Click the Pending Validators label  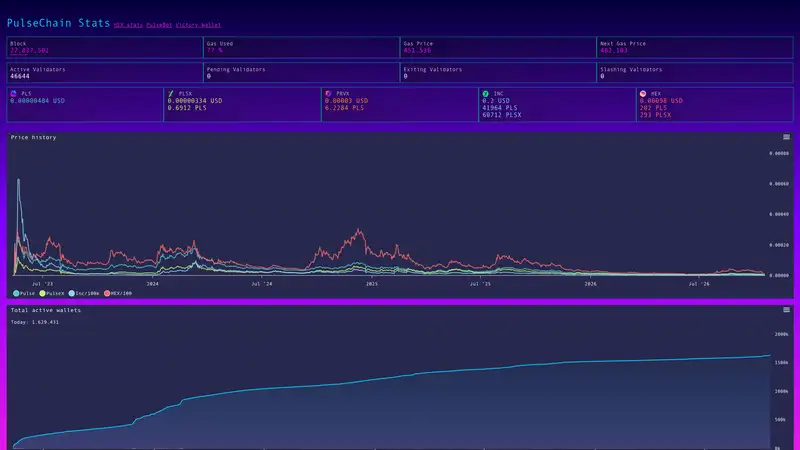[236, 69]
